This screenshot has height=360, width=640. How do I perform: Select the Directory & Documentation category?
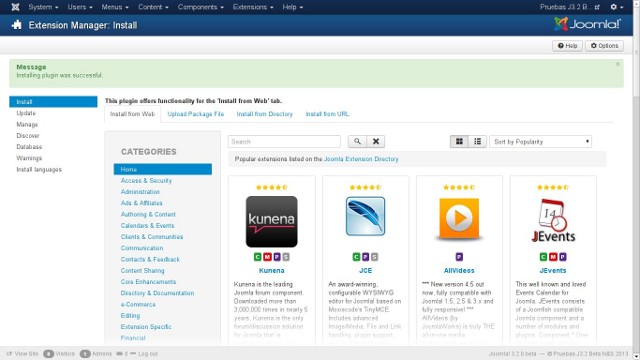tap(157, 293)
